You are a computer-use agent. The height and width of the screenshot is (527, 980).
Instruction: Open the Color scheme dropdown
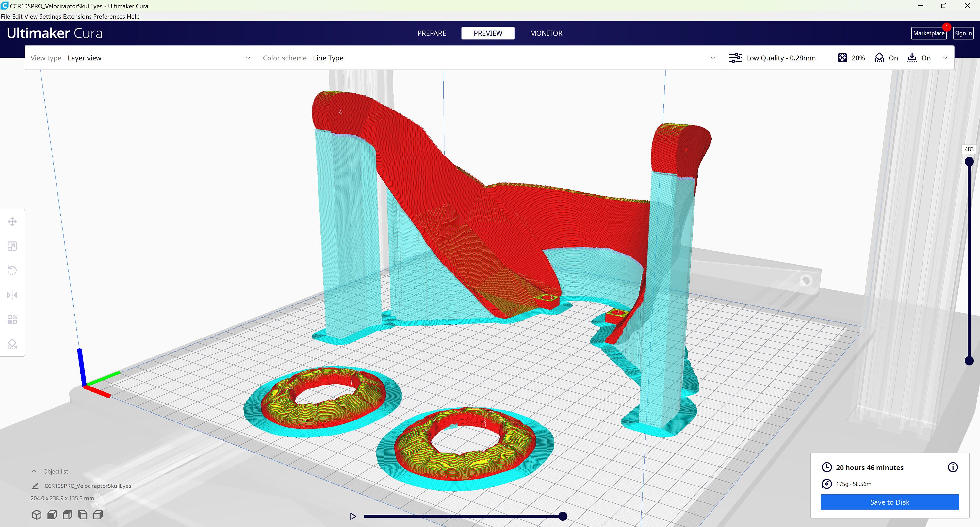pos(489,58)
